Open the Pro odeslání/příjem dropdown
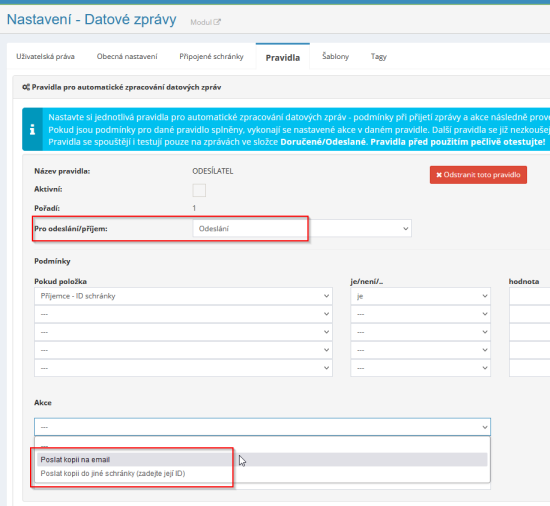Viewport: 550px width, 506px height. point(302,229)
